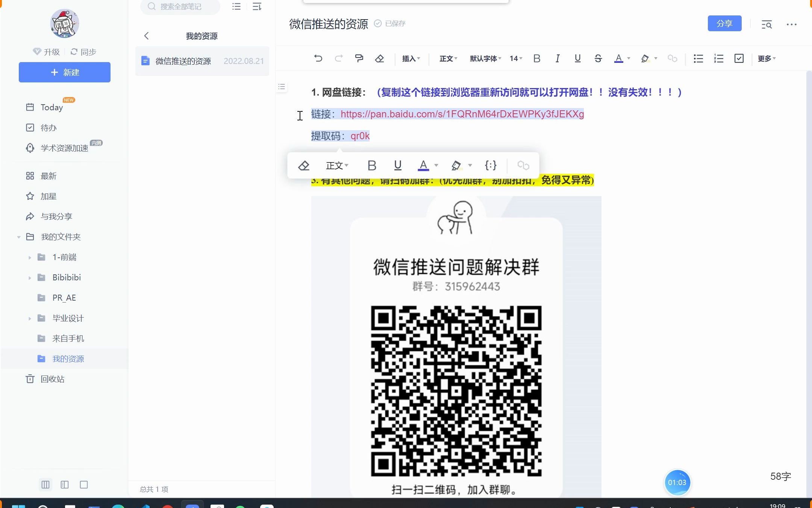Open the 正文 paragraph style dropdown in main toolbar

tap(448, 58)
